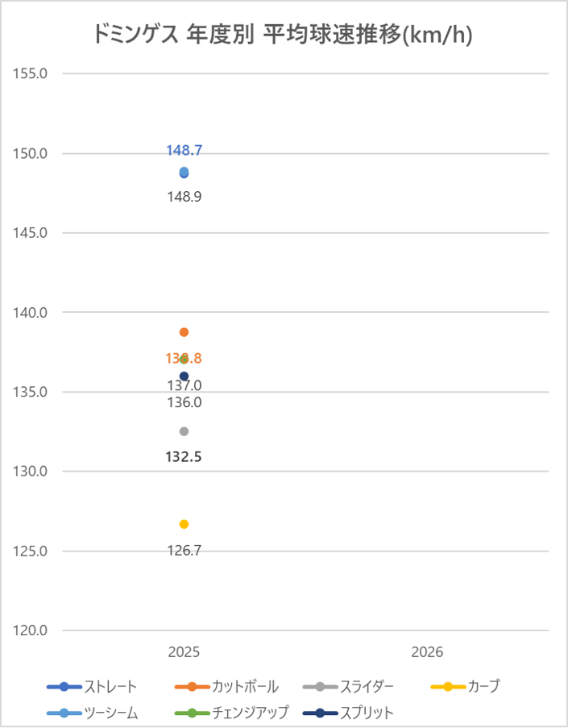
Task: Select the 126.7 data label
Action: click(x=184, y=551)
